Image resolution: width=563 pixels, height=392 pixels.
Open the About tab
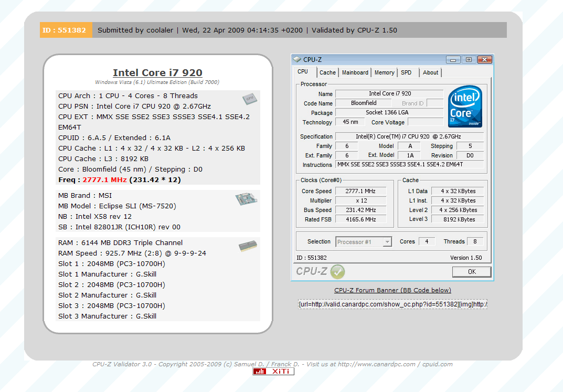[x=430, y=72]
